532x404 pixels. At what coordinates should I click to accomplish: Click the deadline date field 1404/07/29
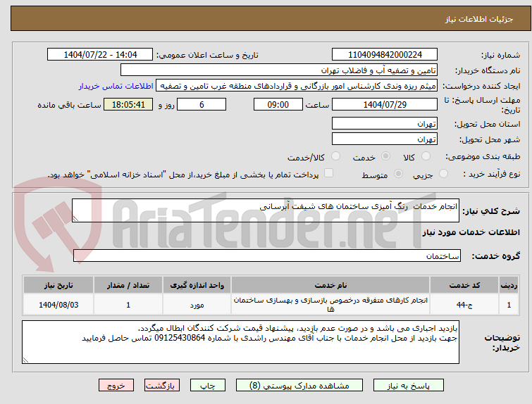385,104
